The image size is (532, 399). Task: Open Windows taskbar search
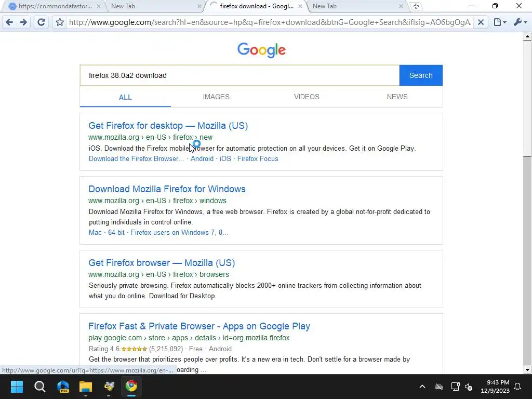pos(39,387)
